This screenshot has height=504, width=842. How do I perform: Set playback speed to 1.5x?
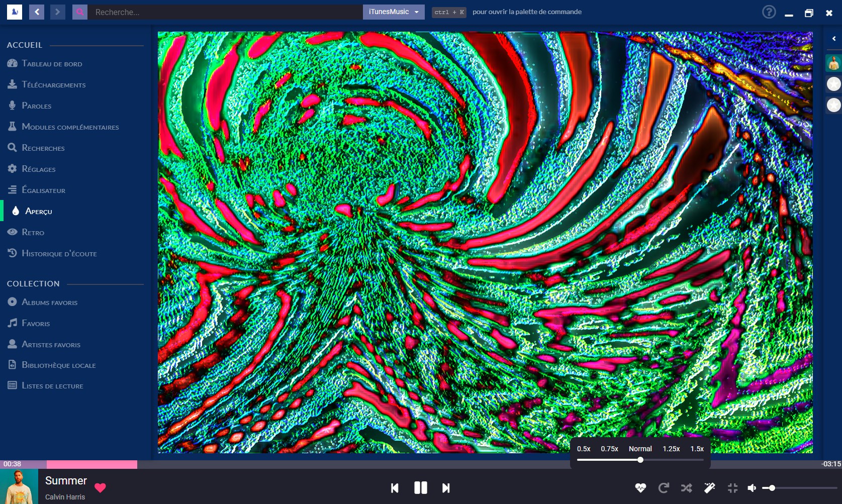697,449
